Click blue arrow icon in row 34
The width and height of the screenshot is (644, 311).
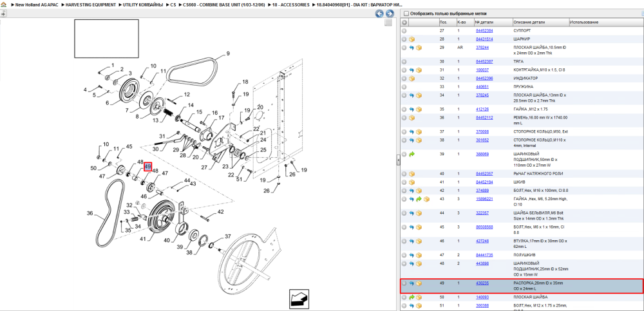pyautogui.click(x=412, y=95)
